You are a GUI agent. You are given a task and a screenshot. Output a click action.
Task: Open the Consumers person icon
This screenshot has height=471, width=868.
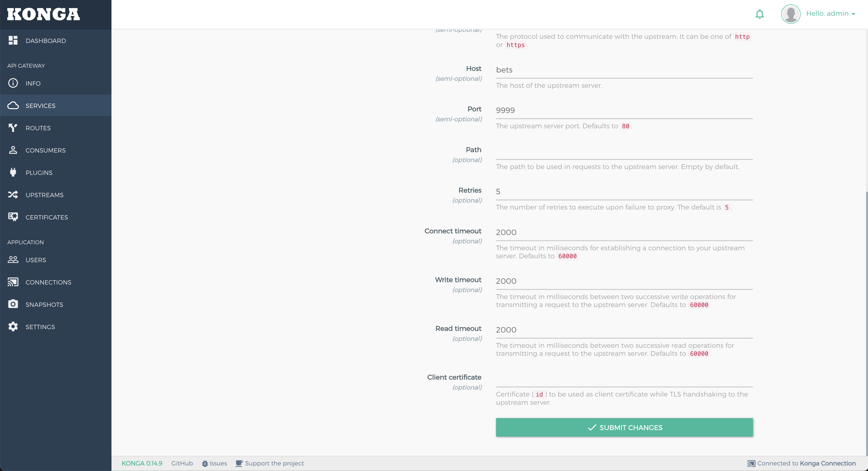(x=13, y=150)
